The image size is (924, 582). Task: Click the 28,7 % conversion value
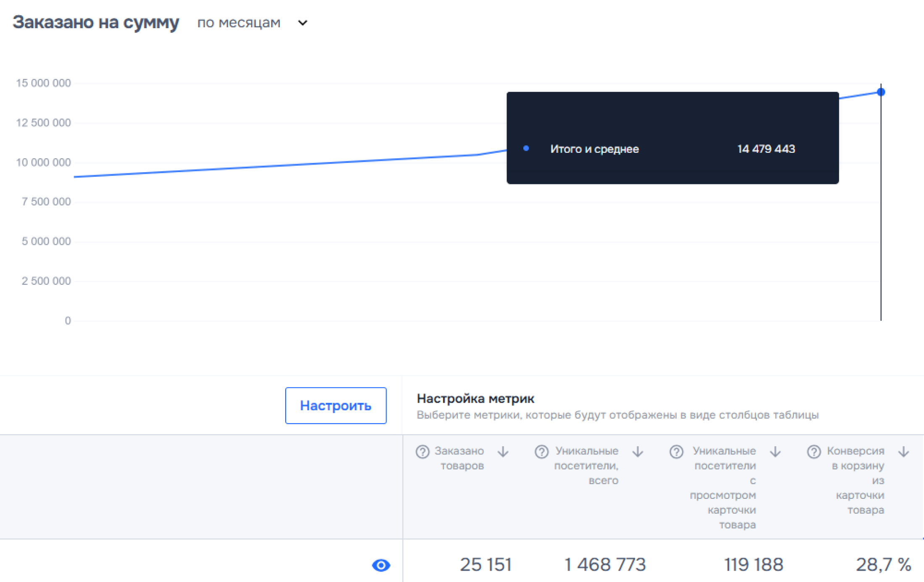[x=883, y=565]
